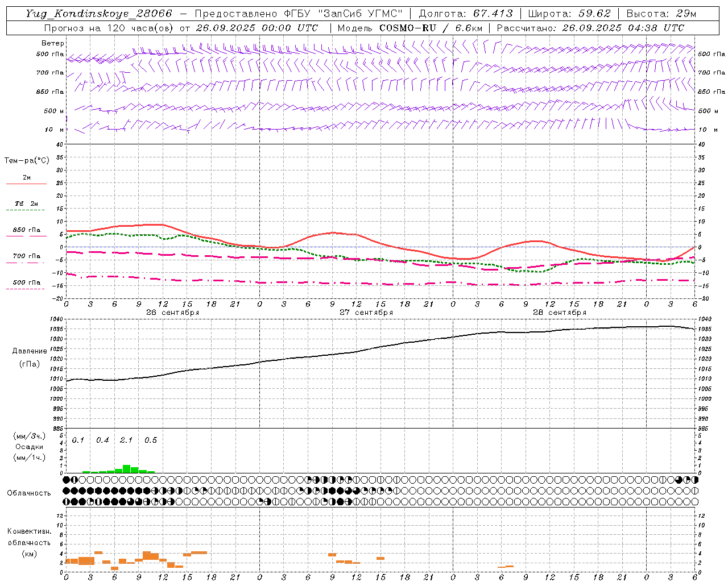
Task: Click the 'Конвективн.' convective cloud label
Action: (x=29, y=531)
